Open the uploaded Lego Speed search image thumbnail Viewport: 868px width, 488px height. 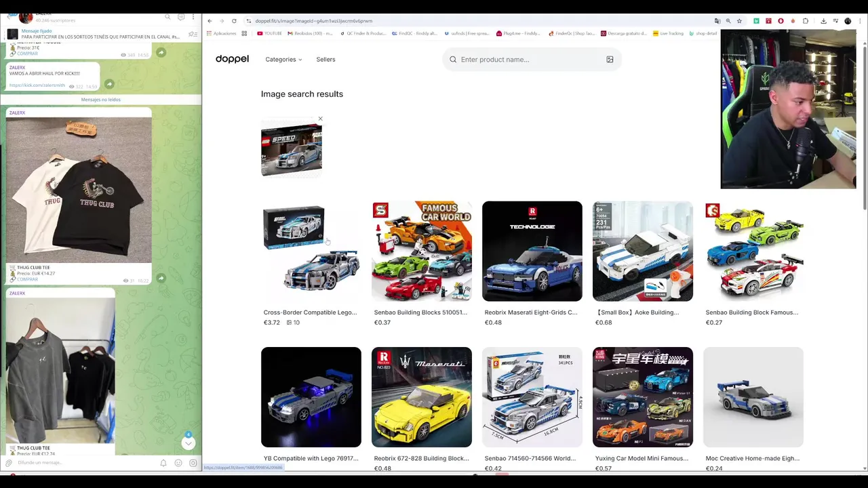(x=292, y=148)
